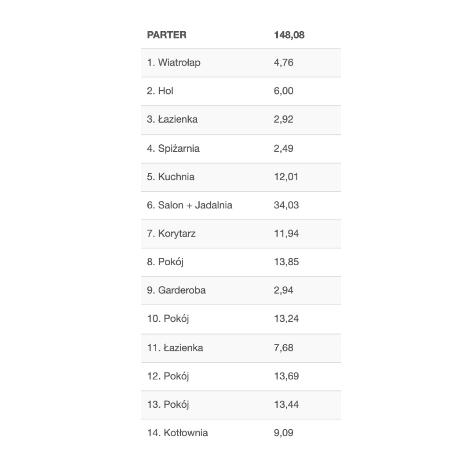
Task: Click the "12. Pokój" row label
Action: [168, 376]
